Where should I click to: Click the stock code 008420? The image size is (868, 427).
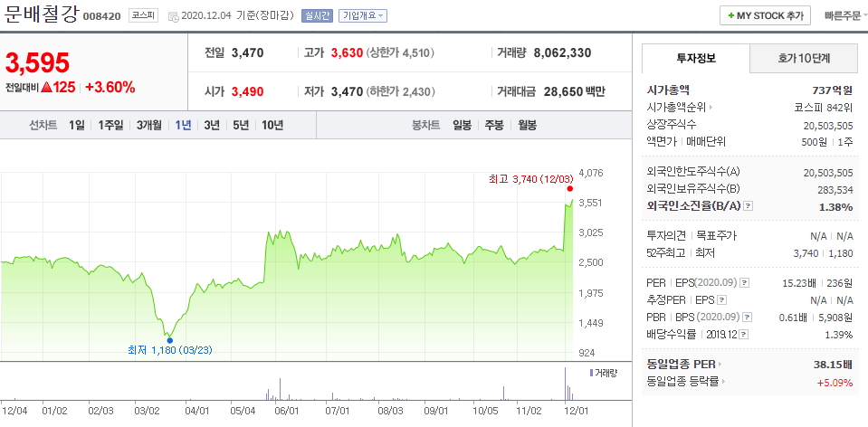[x=102, y=16]
